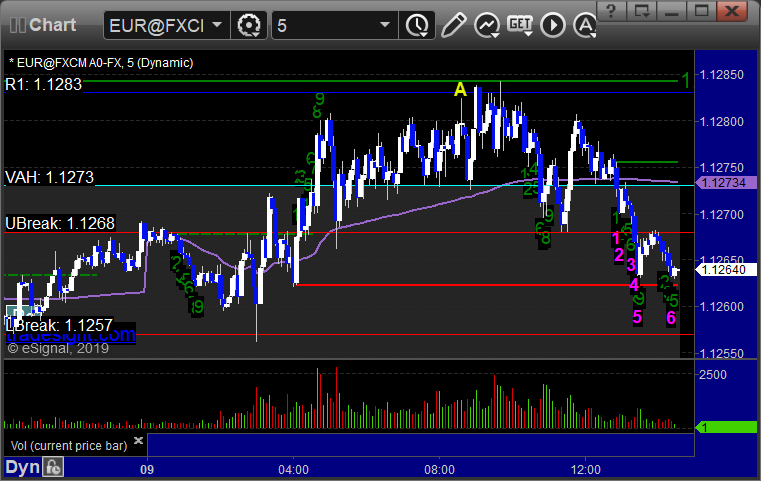Maximize the chart window
The height and width of the screenshot is (481, 761).
[x=701, y=10]
